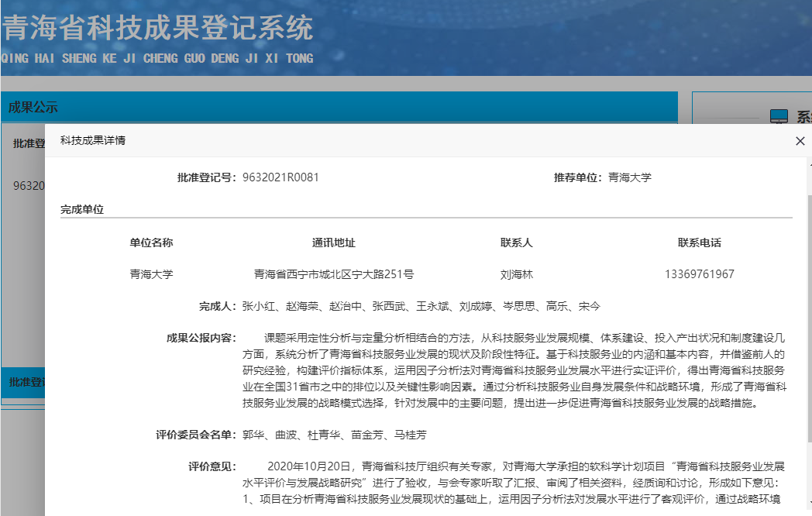This screenshot has height=516, width=812.
Task: Click the 联系人 column header
Action: pyautogui.click(x=516, y=243)
